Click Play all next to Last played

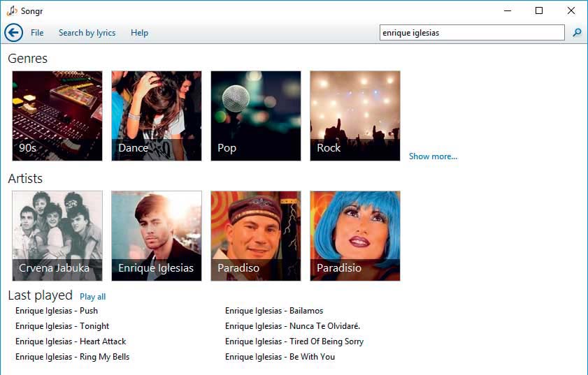click(92, 297)
